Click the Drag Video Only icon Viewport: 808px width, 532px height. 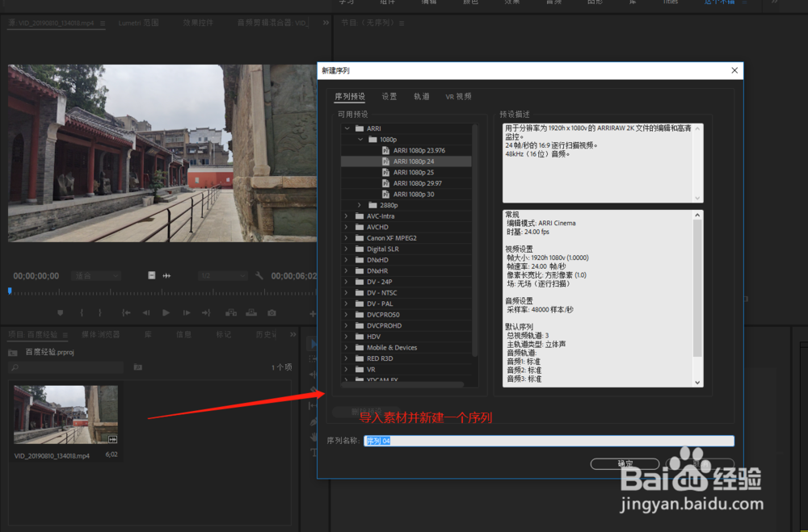pos(152,275)
